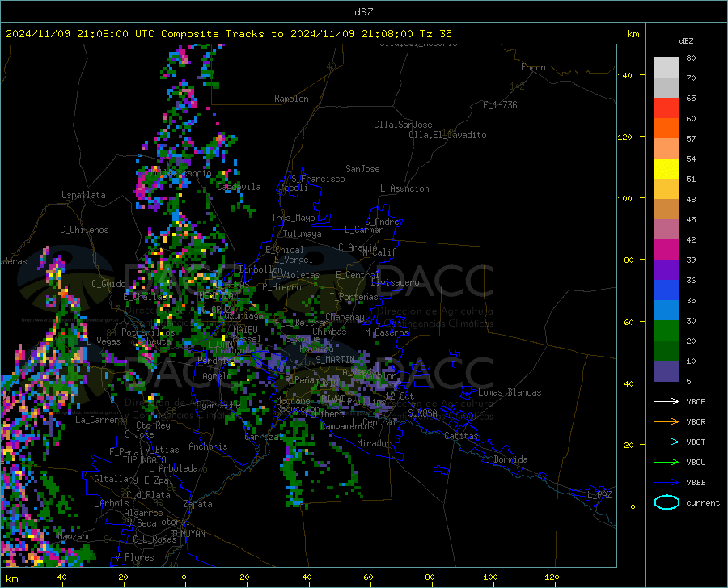
Task: Click the V_Flores map label
Action: [134, 557]
